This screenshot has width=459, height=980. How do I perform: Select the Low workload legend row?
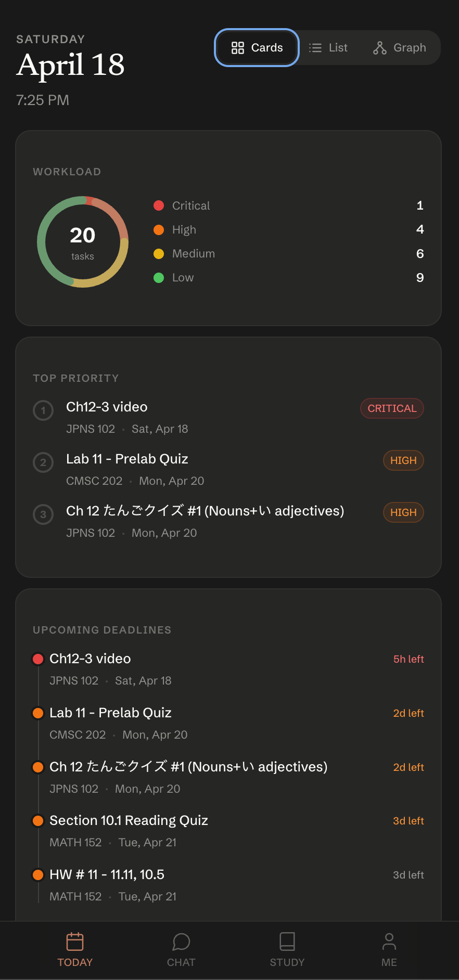coord(289,278)
